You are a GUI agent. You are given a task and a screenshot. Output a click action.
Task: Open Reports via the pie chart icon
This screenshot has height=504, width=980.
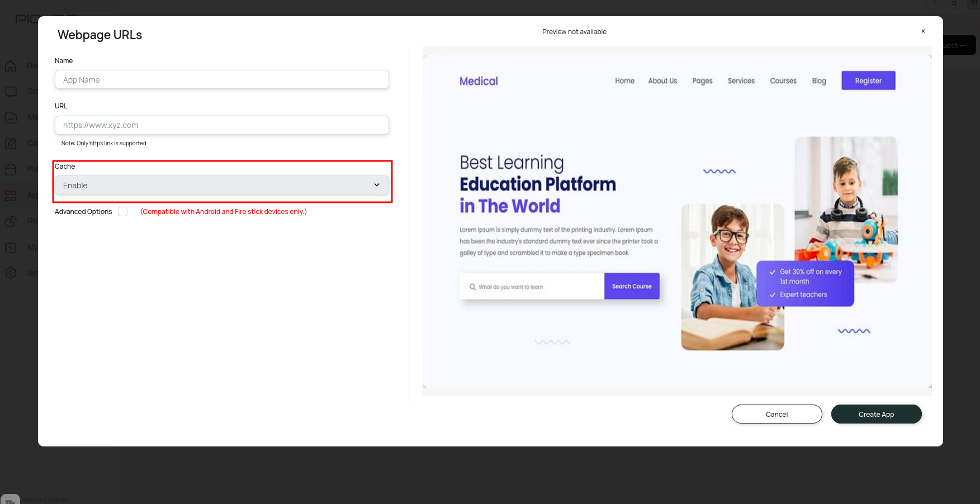tap(11, 221)
